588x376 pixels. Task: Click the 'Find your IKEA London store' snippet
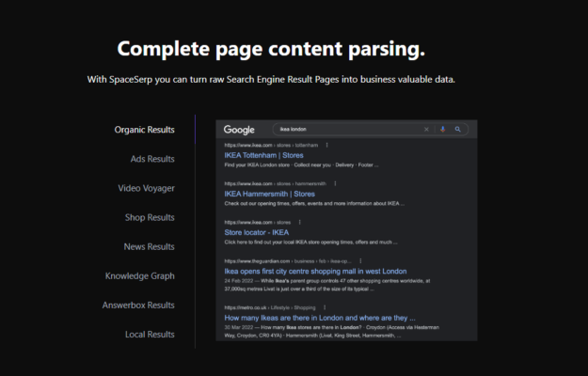pos(301,164)
